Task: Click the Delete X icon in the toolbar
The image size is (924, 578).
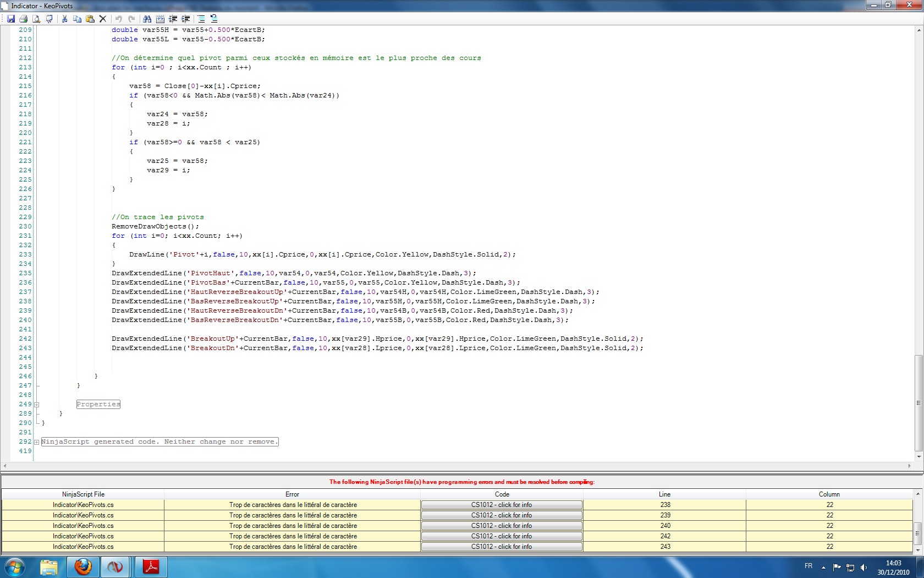Action: (102, 19)
